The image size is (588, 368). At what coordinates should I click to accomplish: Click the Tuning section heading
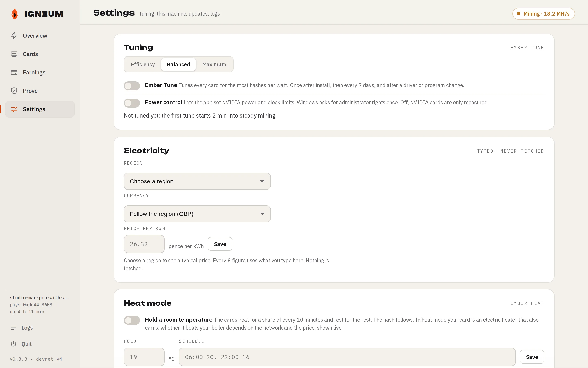[138, 48]
